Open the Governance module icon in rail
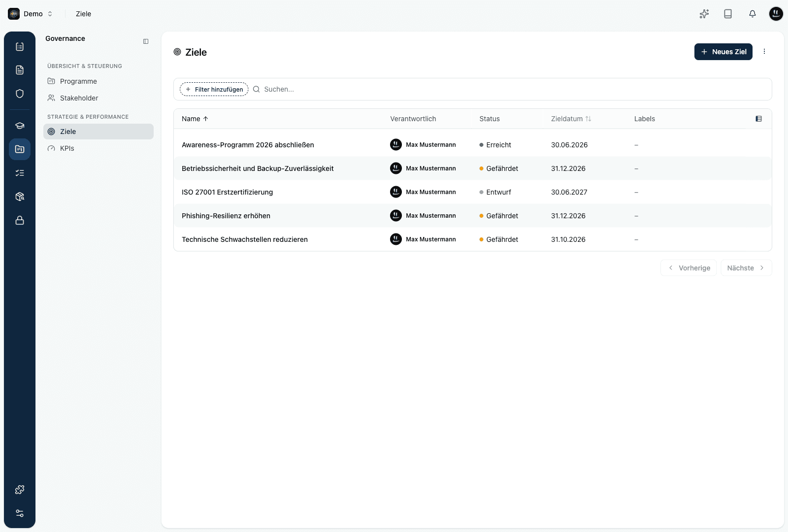The height and width of the screenshot is (532, 788). [20, 149]
